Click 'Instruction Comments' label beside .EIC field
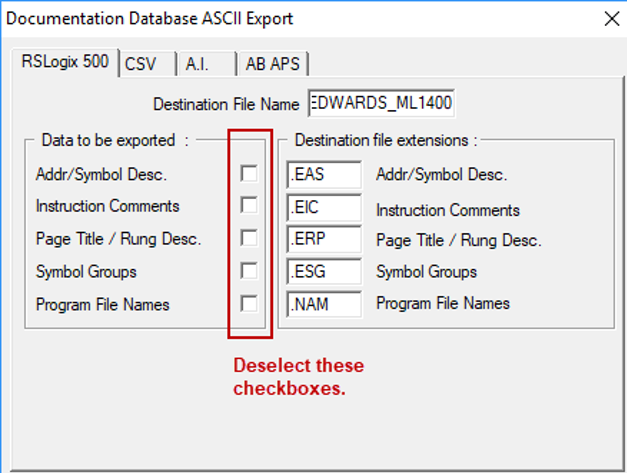 pyautogui.click(x=448, y=210)
